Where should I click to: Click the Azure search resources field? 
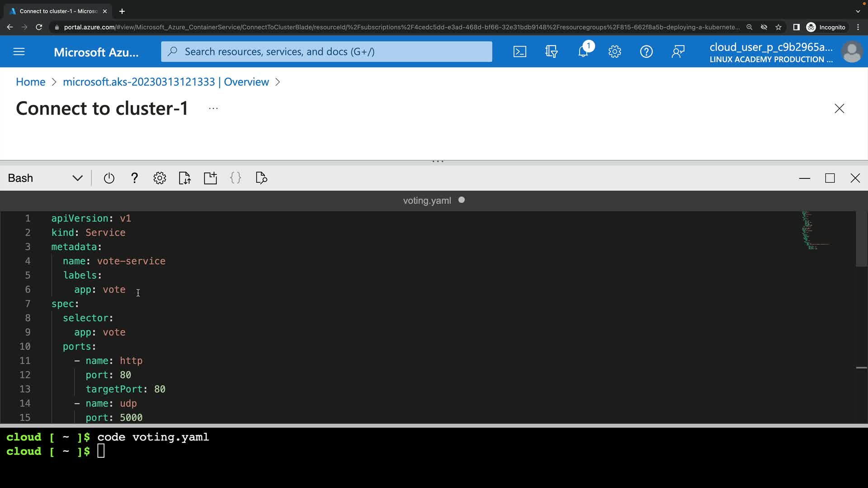[x=326, y=52]
